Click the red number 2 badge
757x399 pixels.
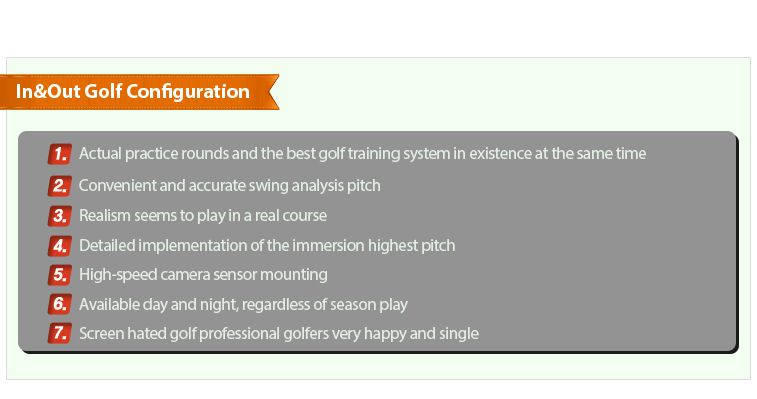click(x=60, y=186)
